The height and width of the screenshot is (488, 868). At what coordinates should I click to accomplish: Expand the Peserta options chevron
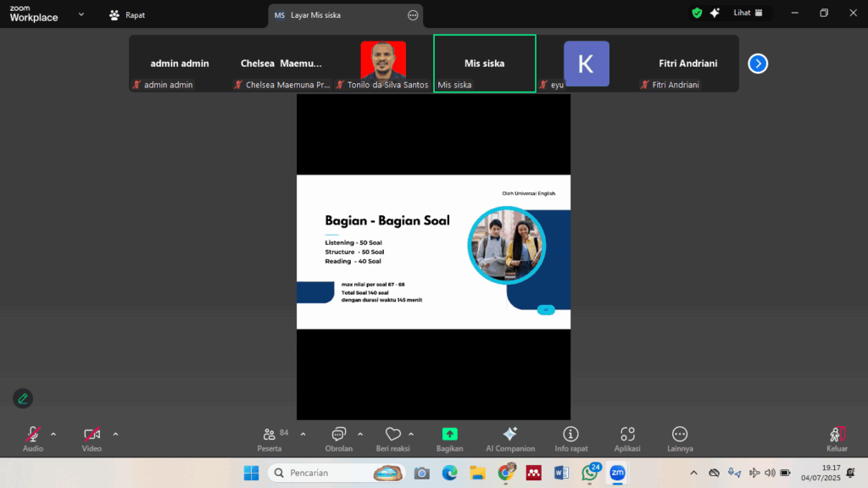coord(303,434)
